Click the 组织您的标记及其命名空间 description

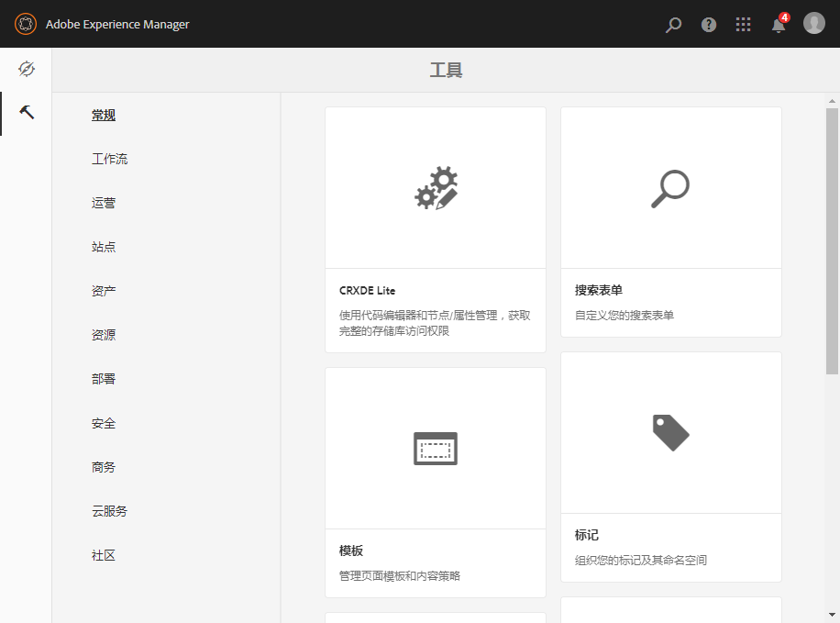[x=641, y=561]
